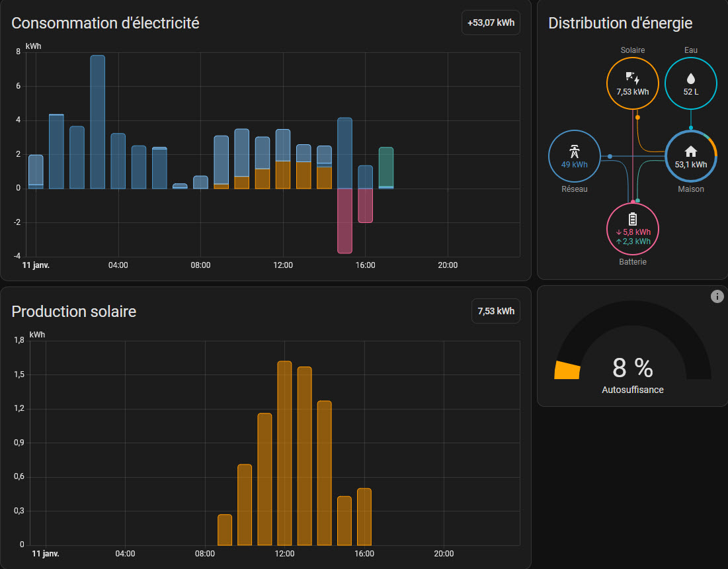The image size is (728, 569).
Task: Click the 7,53 kWh solar production badge
Action: tap(495, 311)
